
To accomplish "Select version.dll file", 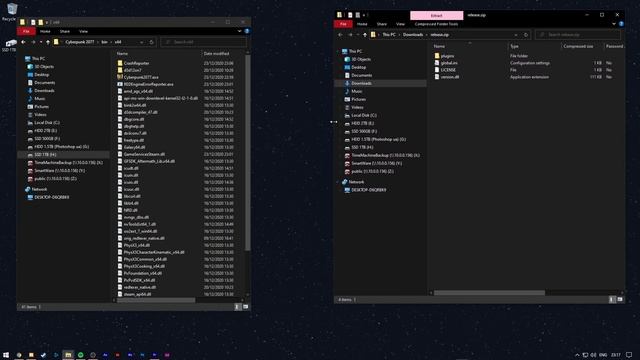I will point(447,77).
